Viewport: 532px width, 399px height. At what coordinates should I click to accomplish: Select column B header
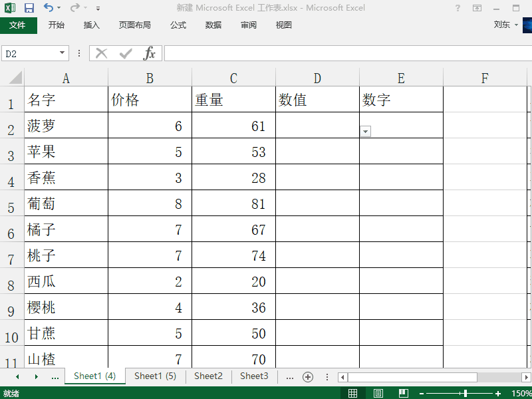150,78
